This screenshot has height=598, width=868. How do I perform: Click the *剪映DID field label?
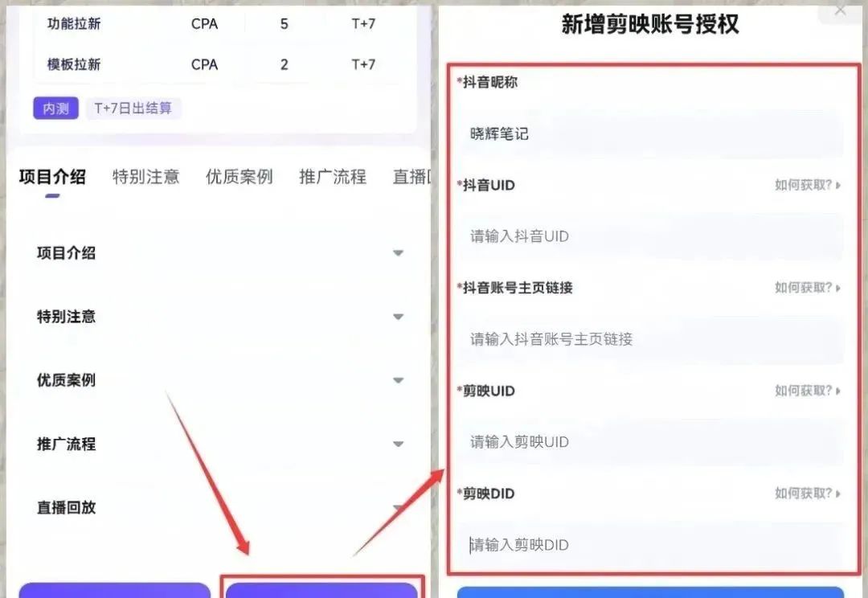pos(485,493)
